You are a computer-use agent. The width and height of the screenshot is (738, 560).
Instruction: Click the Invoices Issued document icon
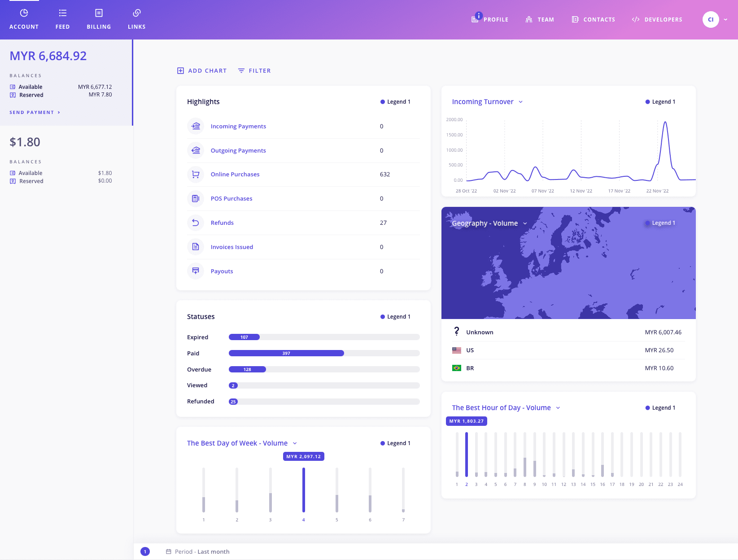coord(196,247)
